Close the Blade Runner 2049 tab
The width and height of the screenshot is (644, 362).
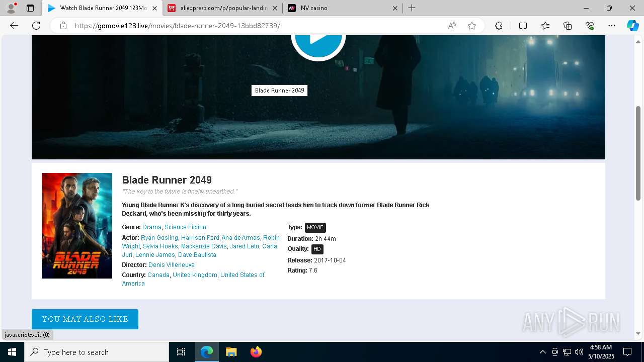click(154, 8)
